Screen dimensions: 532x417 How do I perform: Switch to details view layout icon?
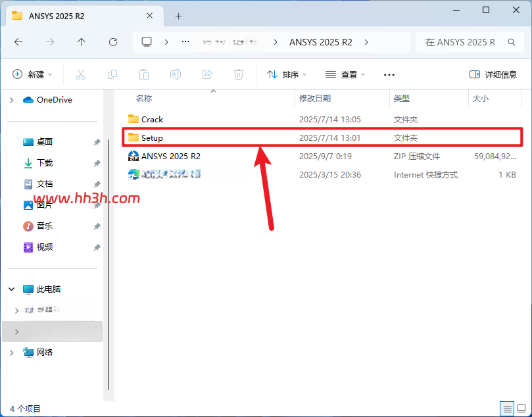point(507,408)
